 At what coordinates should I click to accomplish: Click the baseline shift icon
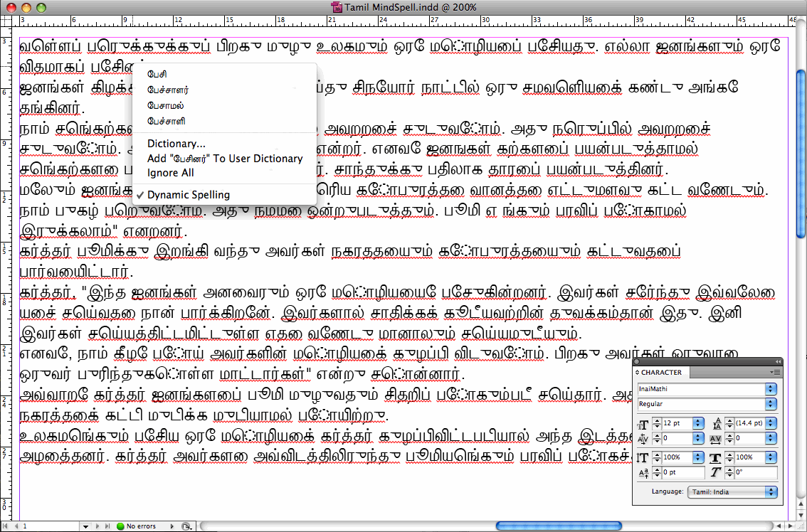point(643,472)
